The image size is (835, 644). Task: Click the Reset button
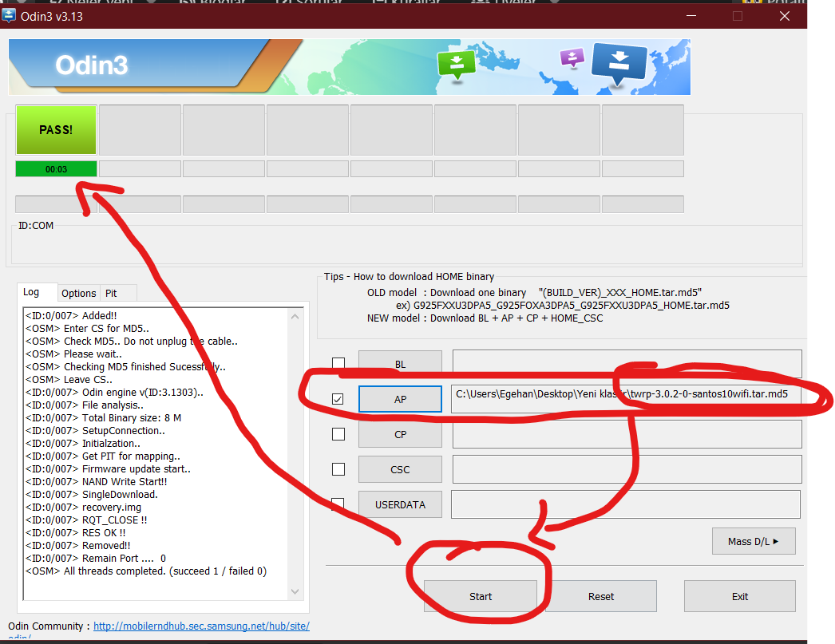click(x=600, y=597)
